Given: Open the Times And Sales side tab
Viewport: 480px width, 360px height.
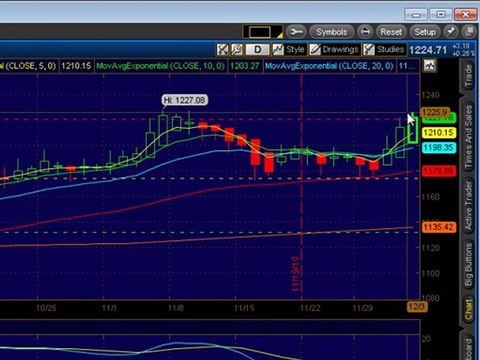Looking at the screenshot, I should [x=469, y=136].
